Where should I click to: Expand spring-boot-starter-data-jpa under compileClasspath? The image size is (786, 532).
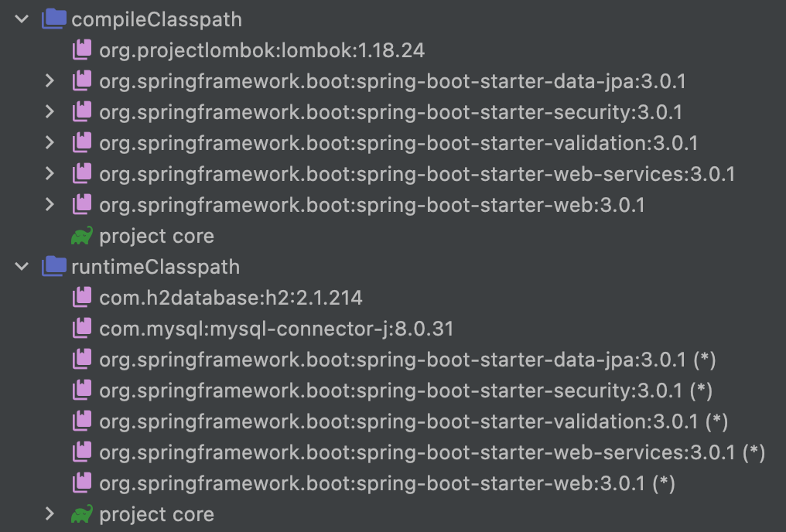[50, 80]
